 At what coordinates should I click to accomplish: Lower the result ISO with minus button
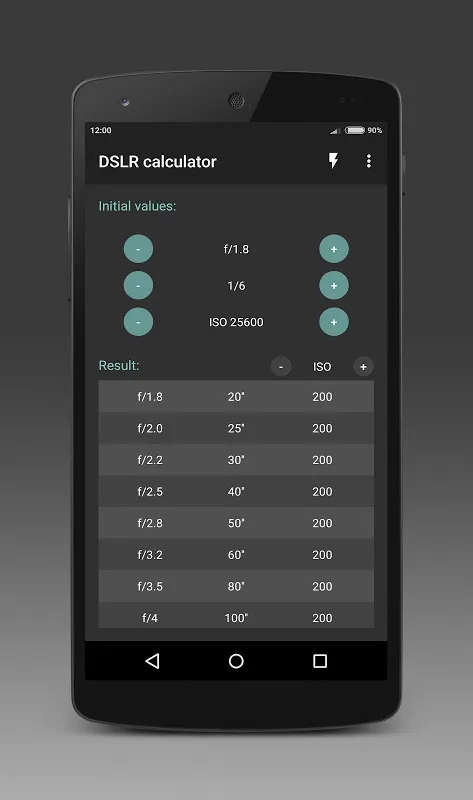(x=281, y=366)
